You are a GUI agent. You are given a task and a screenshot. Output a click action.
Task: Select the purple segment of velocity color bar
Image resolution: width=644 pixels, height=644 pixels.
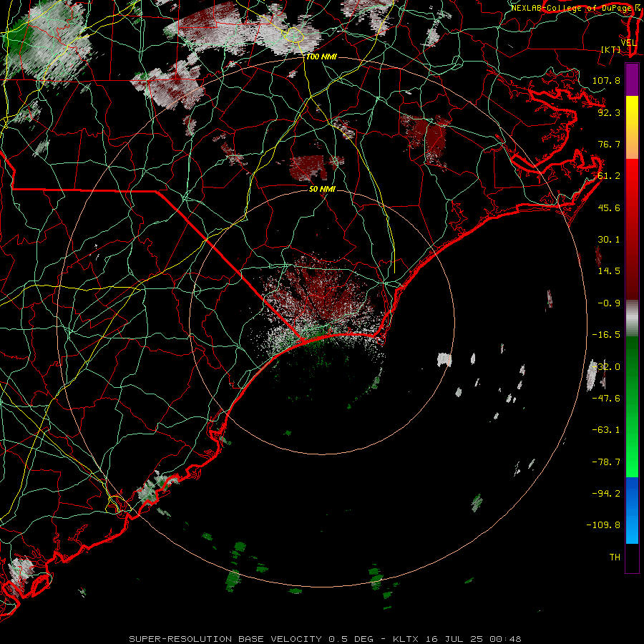click(632, 79)
